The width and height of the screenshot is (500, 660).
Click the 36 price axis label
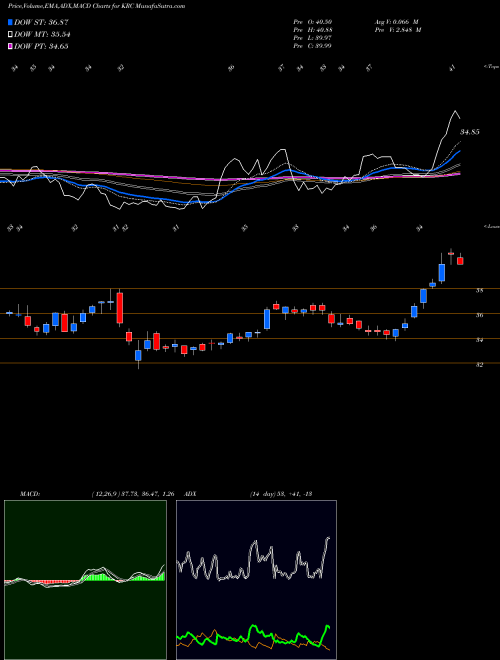click(479, 315)
